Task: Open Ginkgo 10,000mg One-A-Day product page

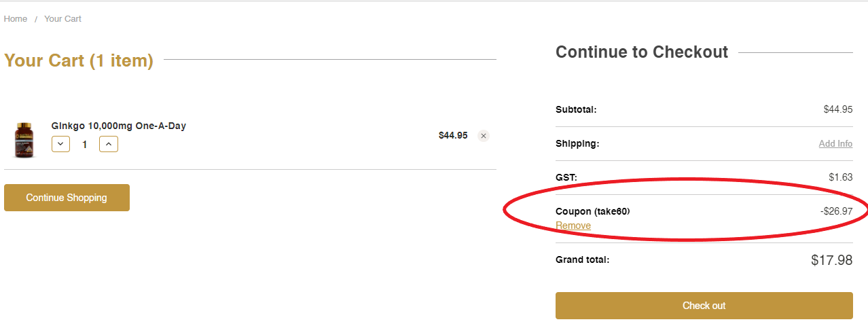Action: [x=119, y=126]
